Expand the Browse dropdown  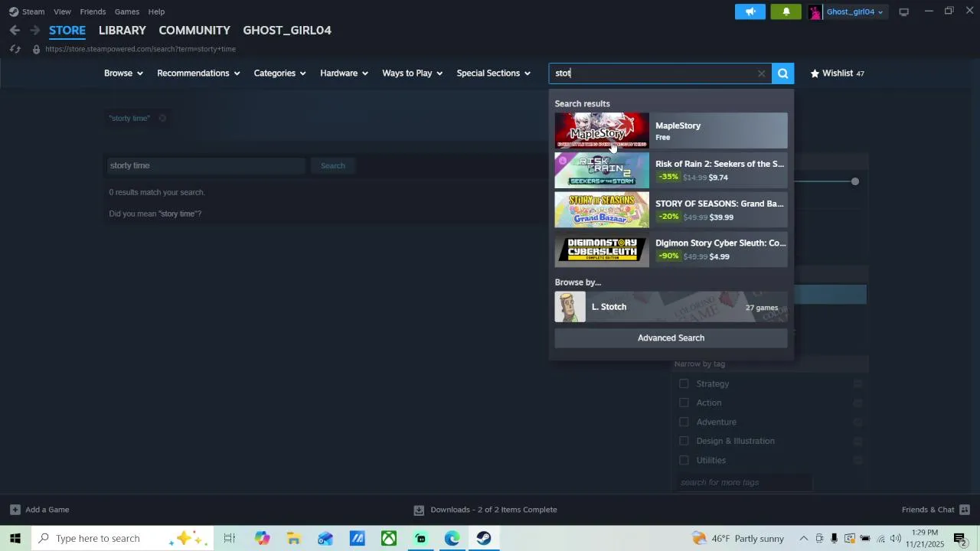(x=123, y=73)
